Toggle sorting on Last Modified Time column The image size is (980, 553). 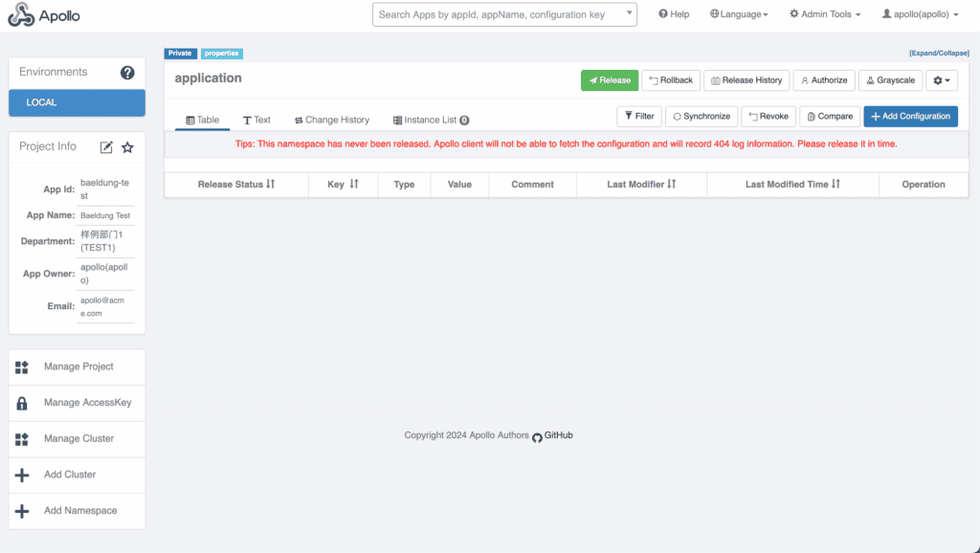coord(792,185)
